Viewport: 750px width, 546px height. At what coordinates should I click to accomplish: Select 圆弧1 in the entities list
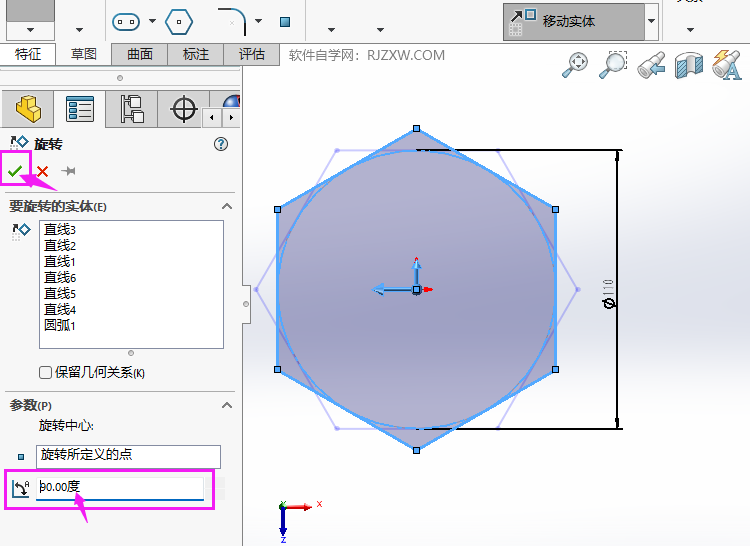(x=60, y=325)
